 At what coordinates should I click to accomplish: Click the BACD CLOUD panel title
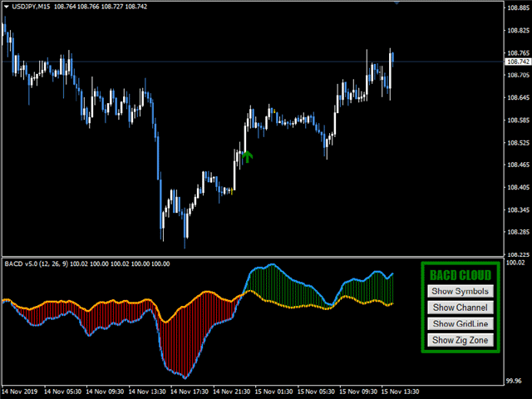[461, 275]
